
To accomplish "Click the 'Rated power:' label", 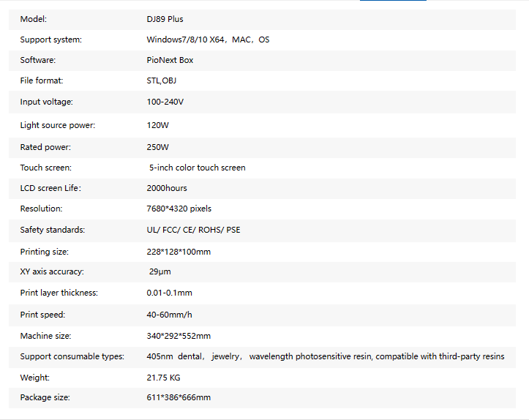I will (x=45, y=147).
